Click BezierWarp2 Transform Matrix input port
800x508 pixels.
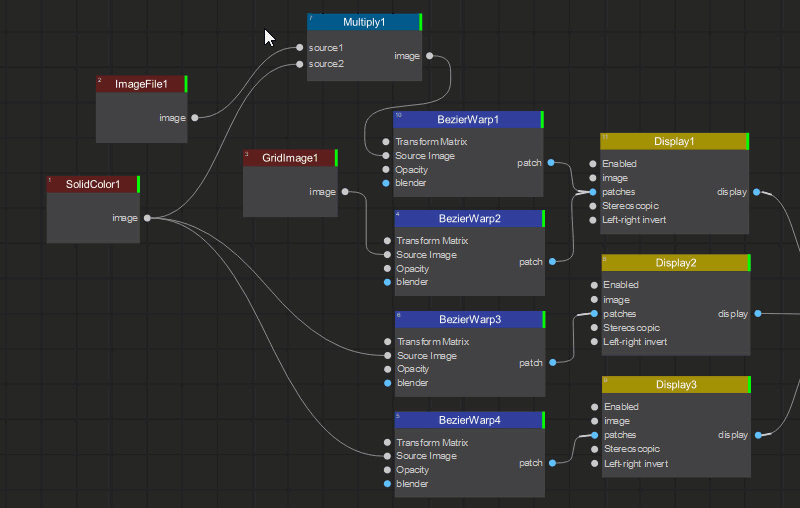point(387,241)
